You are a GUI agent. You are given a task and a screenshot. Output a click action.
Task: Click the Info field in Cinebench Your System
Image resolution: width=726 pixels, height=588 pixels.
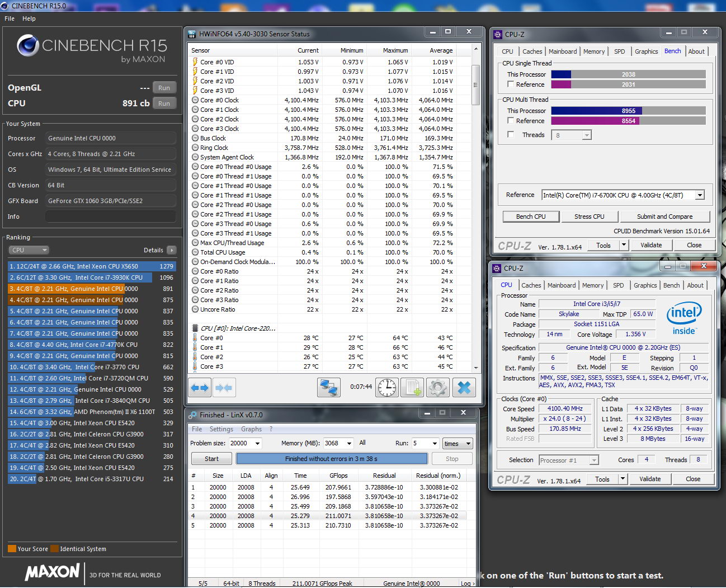coord(111,217)
